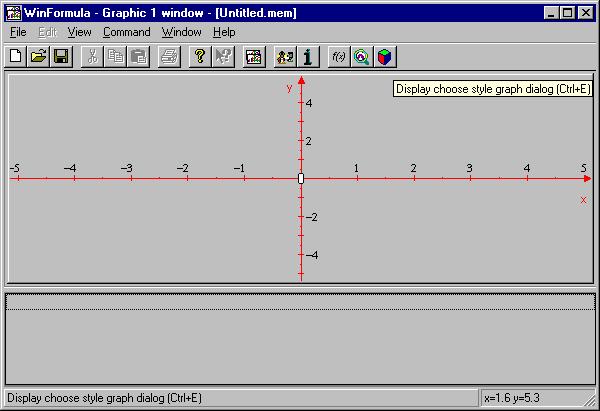
Task: Open the Help menu
Action: pos(224,32)
